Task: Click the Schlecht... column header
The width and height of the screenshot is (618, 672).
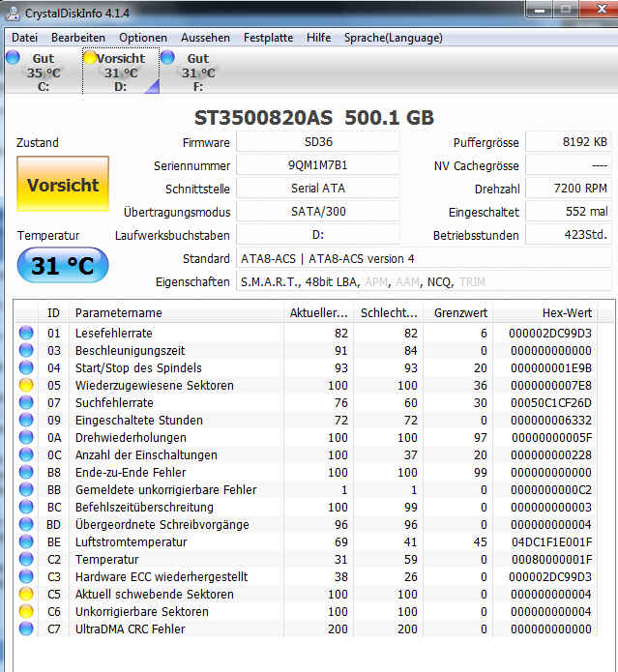Action: [389, 313]
